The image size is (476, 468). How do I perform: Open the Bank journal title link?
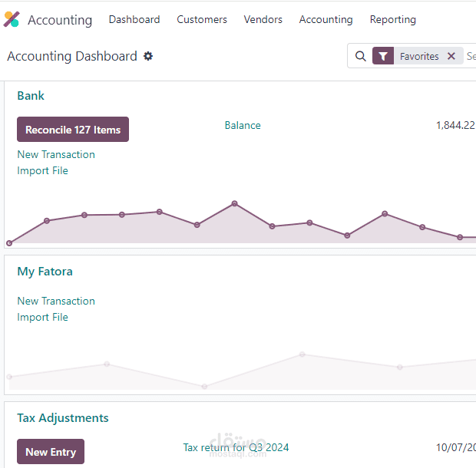pos(31,96)
